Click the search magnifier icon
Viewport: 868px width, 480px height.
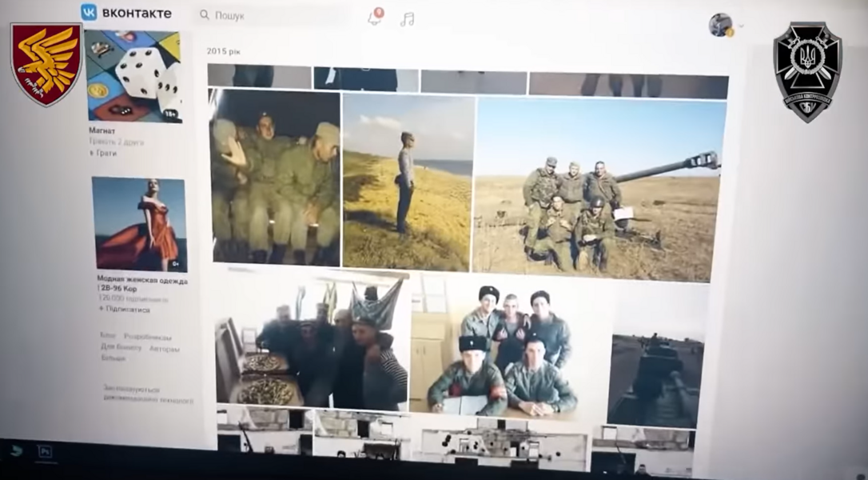[x=205, y=15]
